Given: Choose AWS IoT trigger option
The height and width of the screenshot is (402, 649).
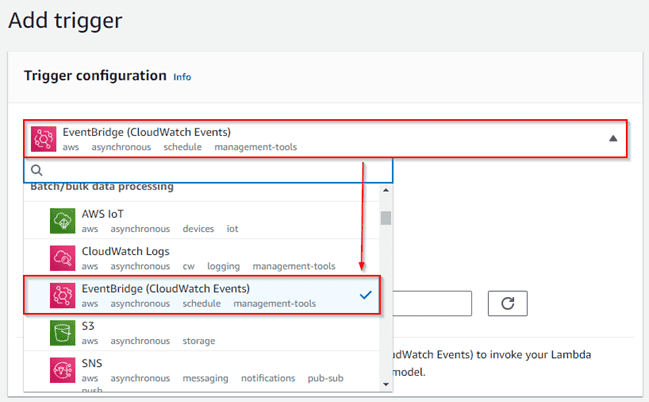Looking at the screenshot, I should (x=201, y=221).
